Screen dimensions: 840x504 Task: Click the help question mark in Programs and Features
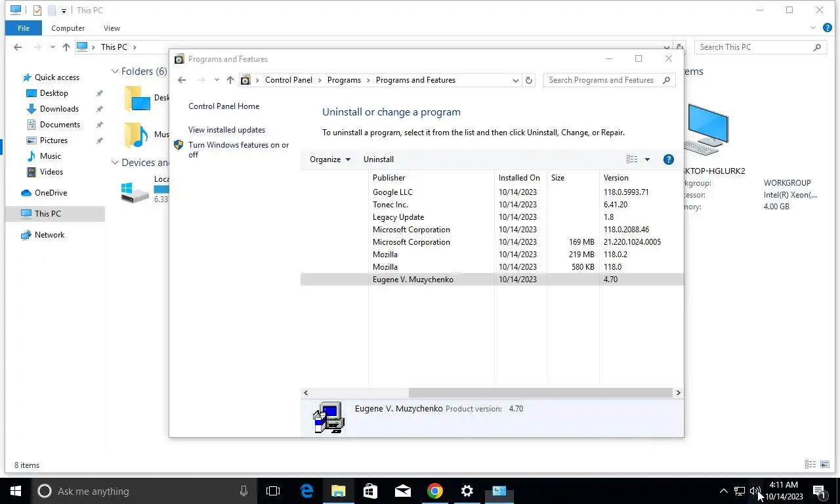(x=668, y=159)
